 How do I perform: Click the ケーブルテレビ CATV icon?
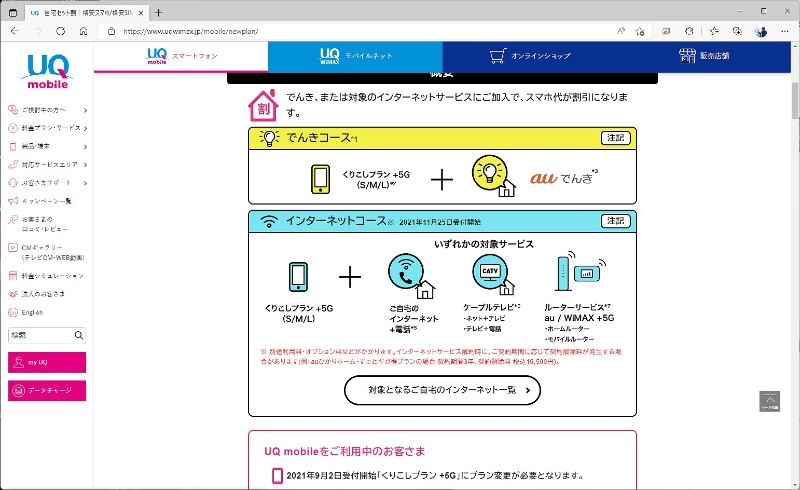493,275
